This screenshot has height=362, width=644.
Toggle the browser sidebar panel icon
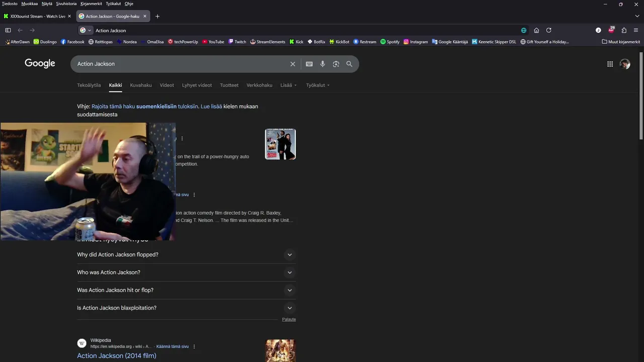tap(8, 30)
